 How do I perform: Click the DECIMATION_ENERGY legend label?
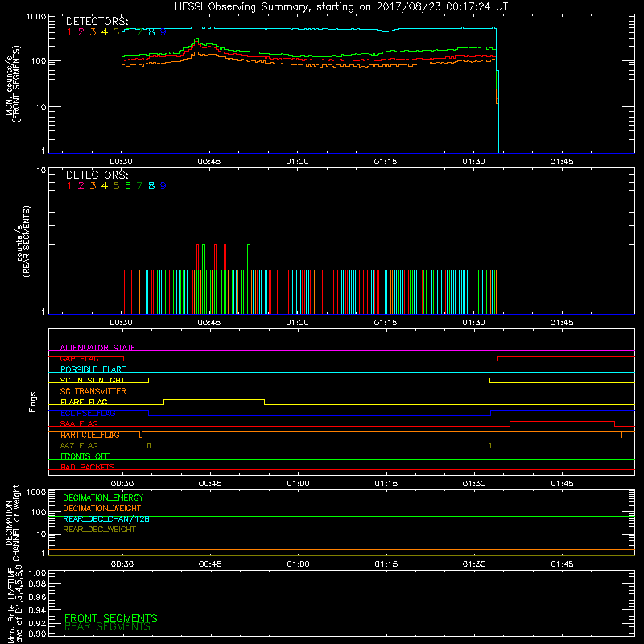tap(103, 497)
